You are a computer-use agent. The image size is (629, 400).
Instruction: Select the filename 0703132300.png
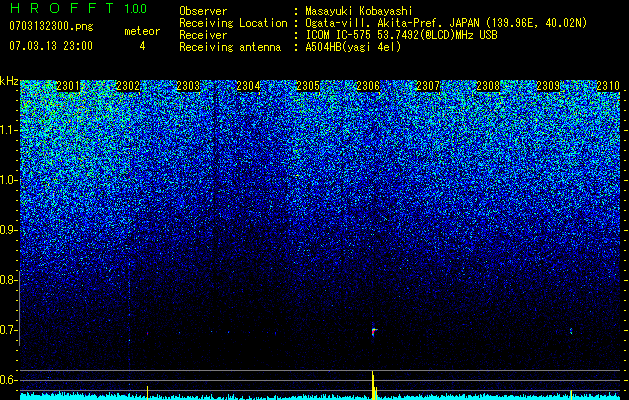(x=51, y=27)
